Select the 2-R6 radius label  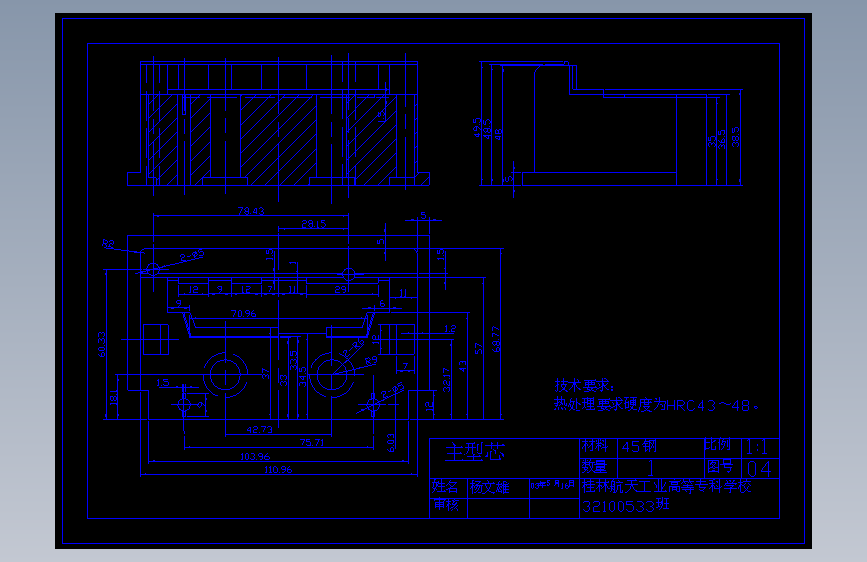coord(353,349)
